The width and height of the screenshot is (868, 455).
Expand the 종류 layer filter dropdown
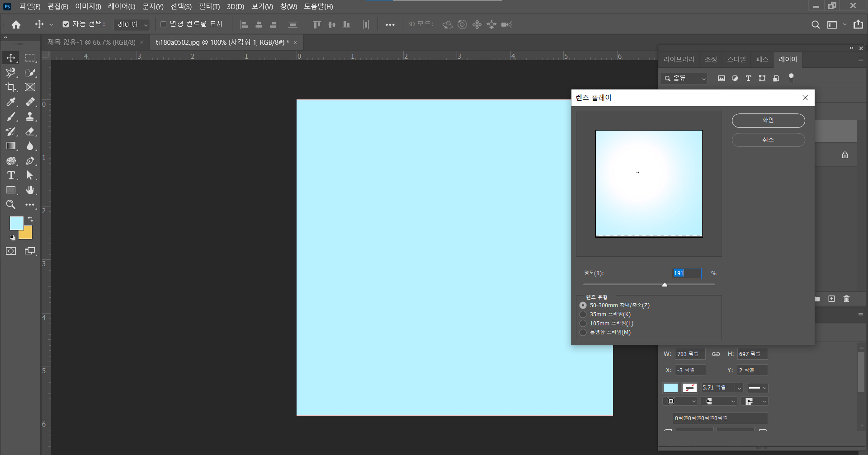(684, 79)
